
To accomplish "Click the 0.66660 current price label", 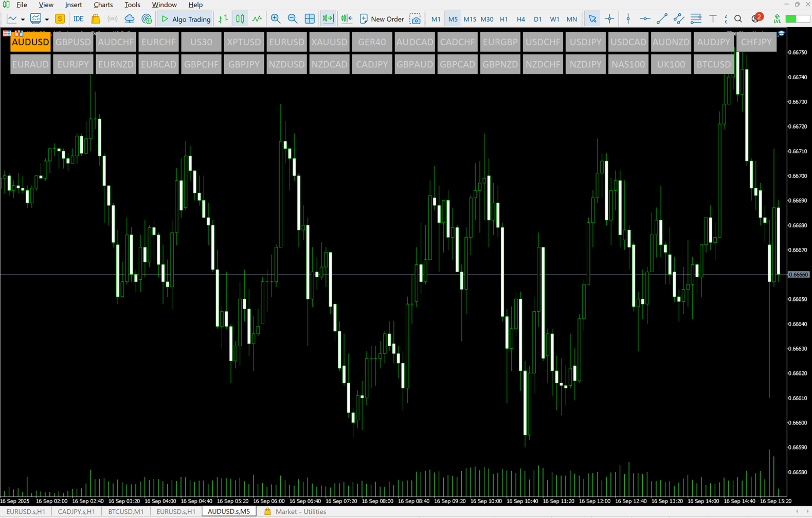I will click(x=799, y=275).
